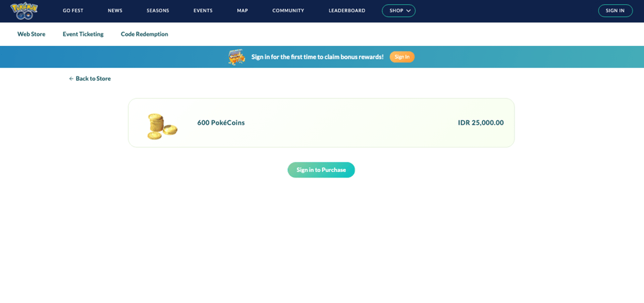
Task: Click the IDR 25,000.00 price
Action: tap(481, 122)
